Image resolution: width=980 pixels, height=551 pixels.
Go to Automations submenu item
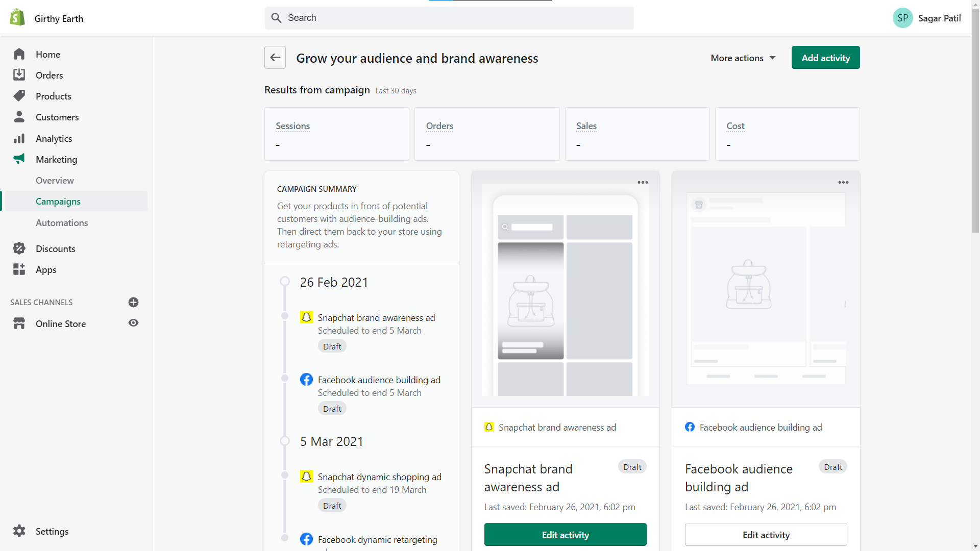click(x=62, y=222)
